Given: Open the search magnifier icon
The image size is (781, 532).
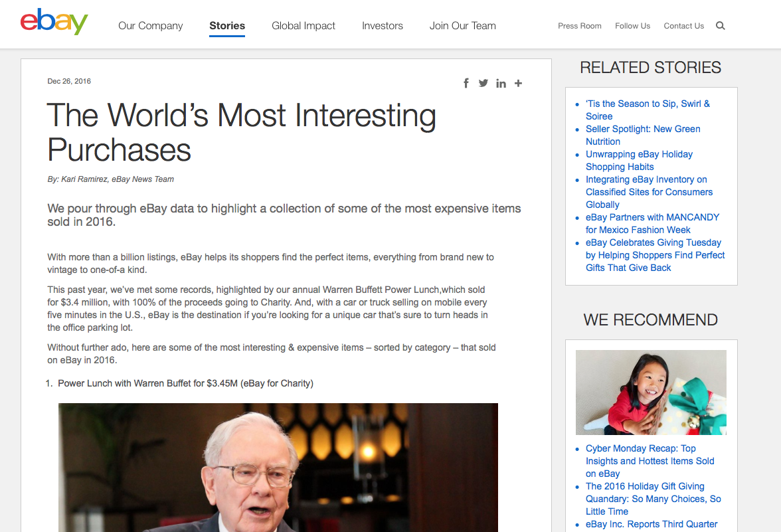Looking at the screenshot, I should (721, 26).
